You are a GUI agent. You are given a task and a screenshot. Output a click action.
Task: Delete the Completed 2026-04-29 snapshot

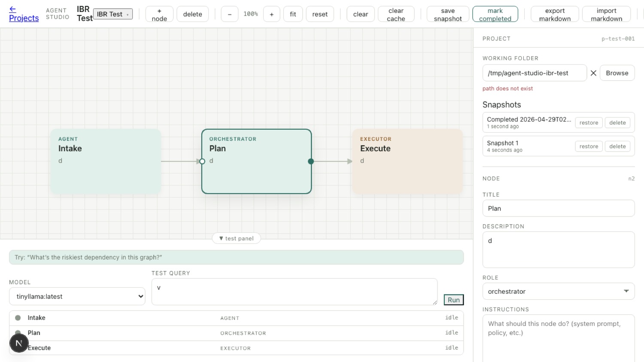tap(617, 123)
